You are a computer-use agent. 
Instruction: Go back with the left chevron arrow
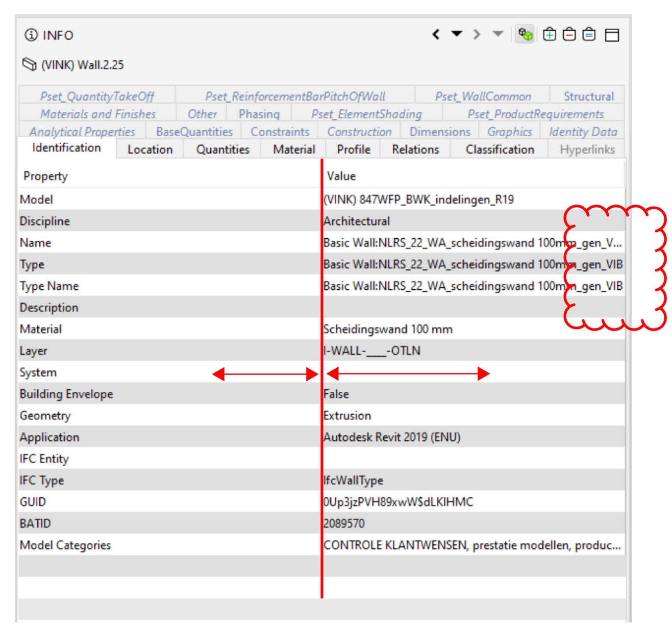436,35
